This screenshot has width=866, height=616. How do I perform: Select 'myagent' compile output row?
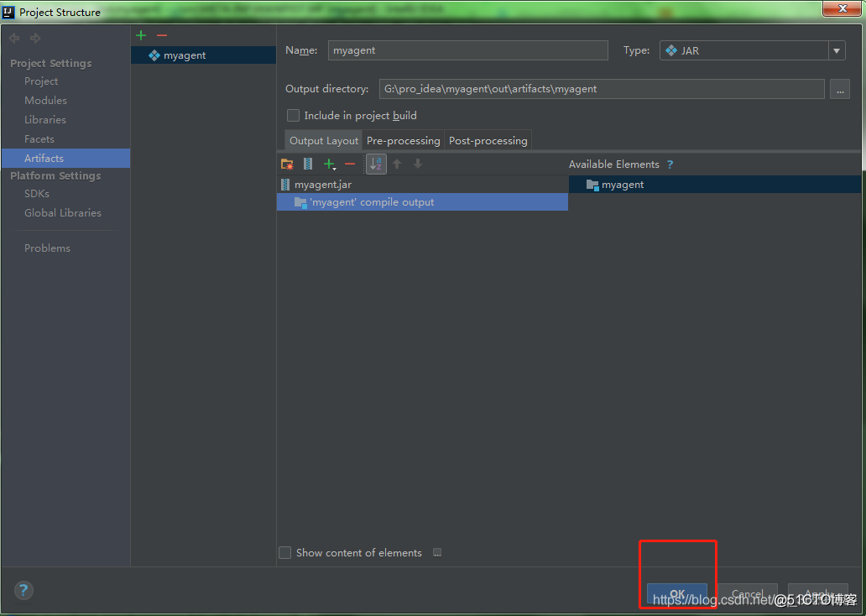coord(422,202)
